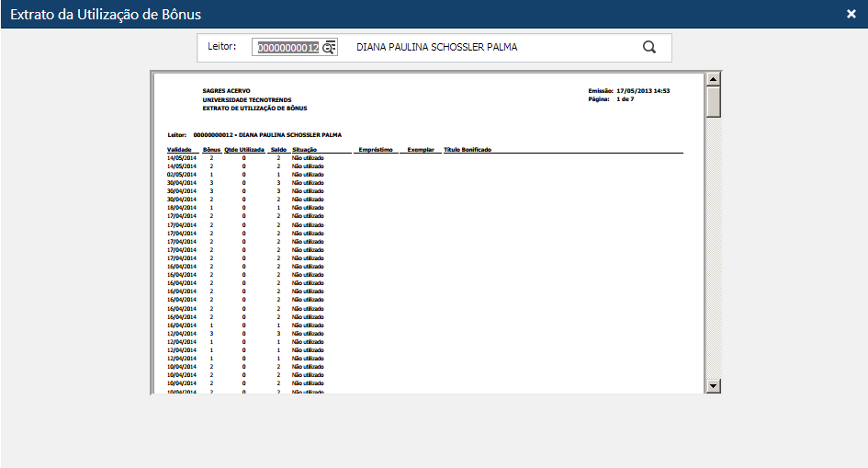Click the vertical scrollbar thumb in report viewer

click(x=713, y=101)
